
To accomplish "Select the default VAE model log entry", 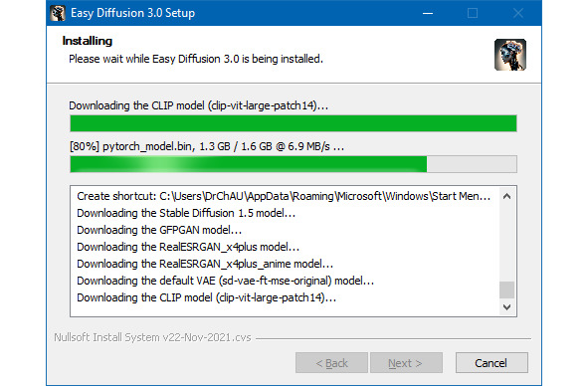I will coord(226,281).
